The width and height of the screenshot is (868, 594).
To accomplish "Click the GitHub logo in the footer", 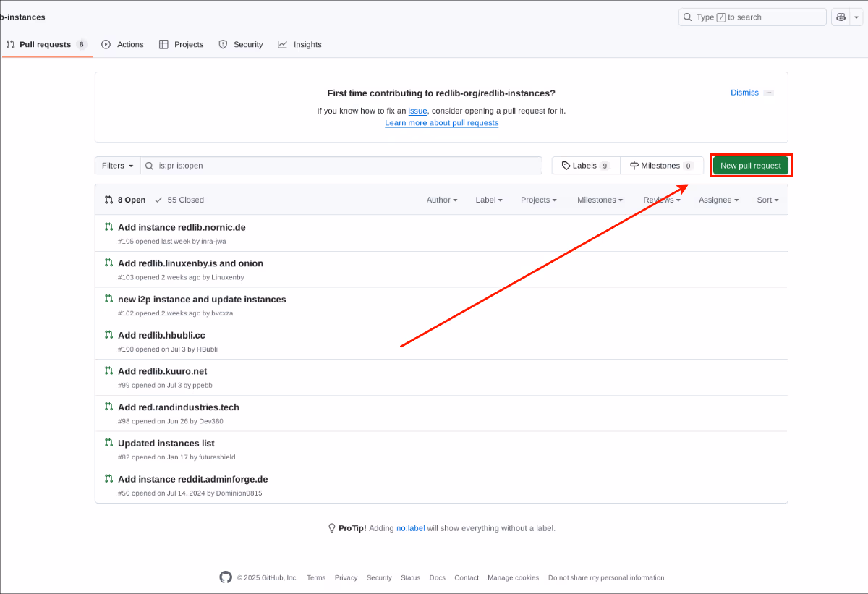I will point(226,577).
